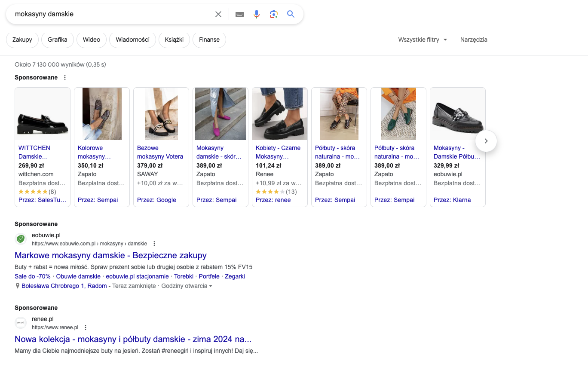Click Przez: Google link on Votera card
This screenshot has height=367, width=588.
point(156,200)
